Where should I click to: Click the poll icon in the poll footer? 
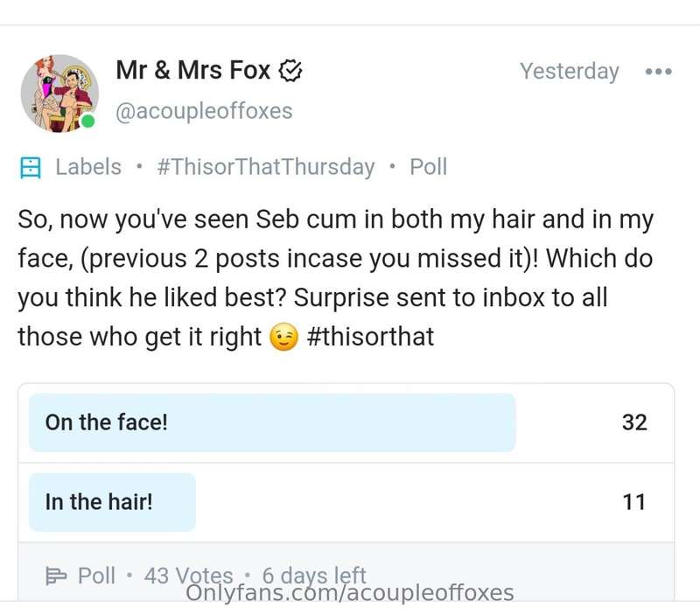[x=56, y=576]
